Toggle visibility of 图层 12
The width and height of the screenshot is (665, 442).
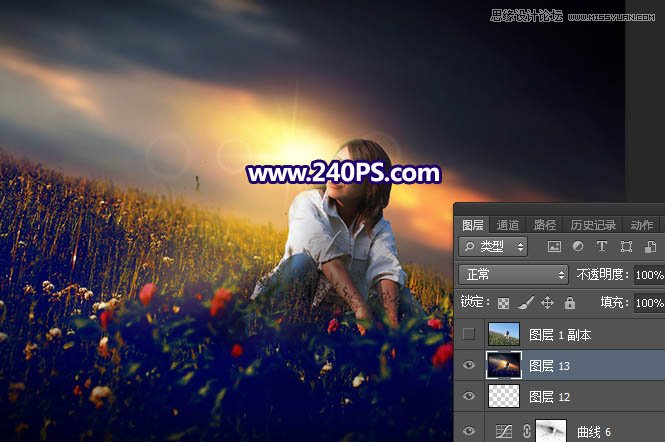[469, 397]
